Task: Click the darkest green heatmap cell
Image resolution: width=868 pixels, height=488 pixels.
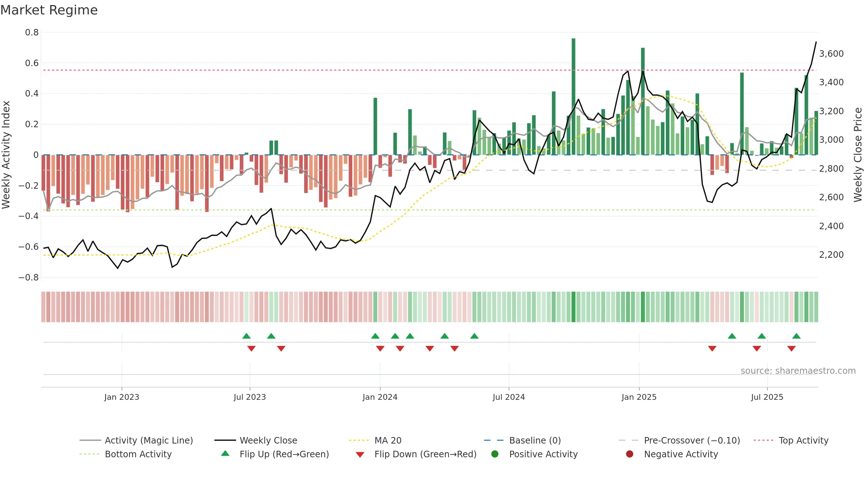Action: [x=573, y=307]
